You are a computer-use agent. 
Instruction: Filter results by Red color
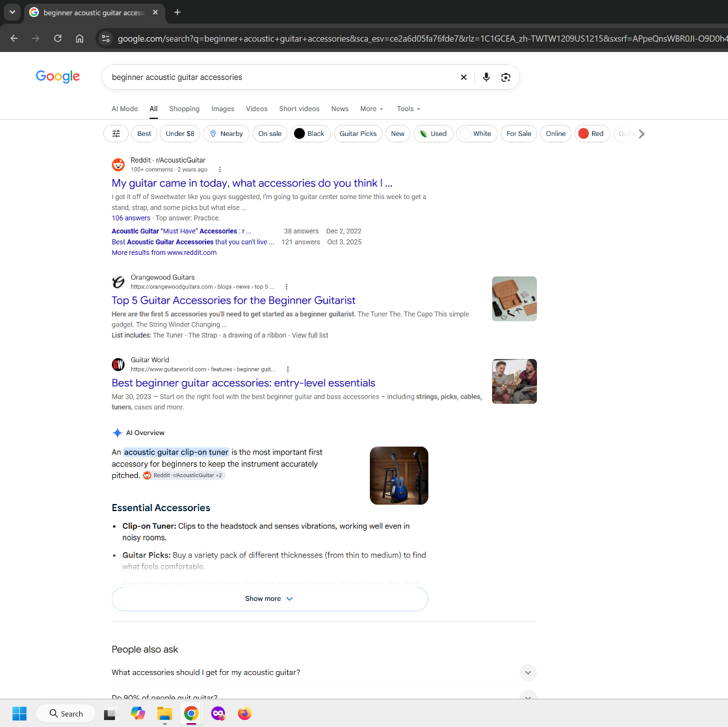(x=592, y=134)
